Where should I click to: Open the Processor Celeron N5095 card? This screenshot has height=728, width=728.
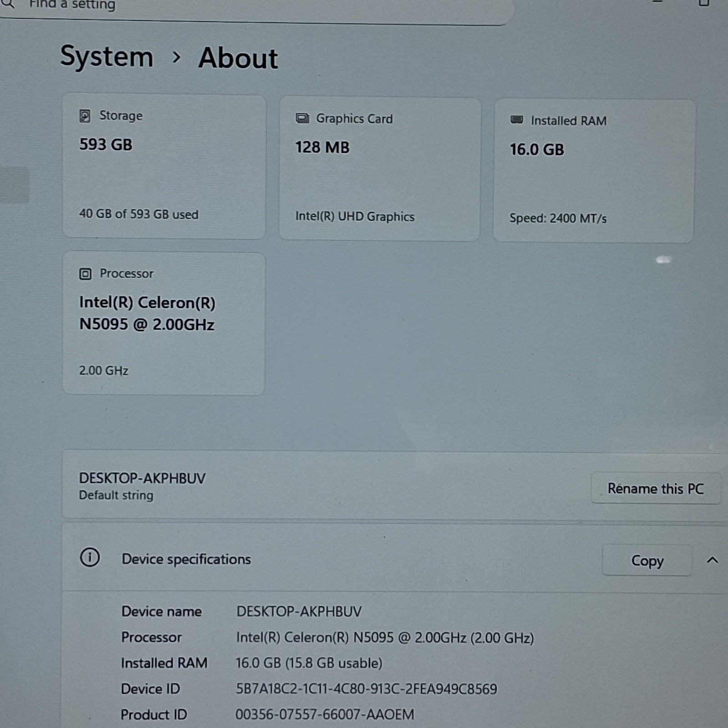(x=164, y=324)
